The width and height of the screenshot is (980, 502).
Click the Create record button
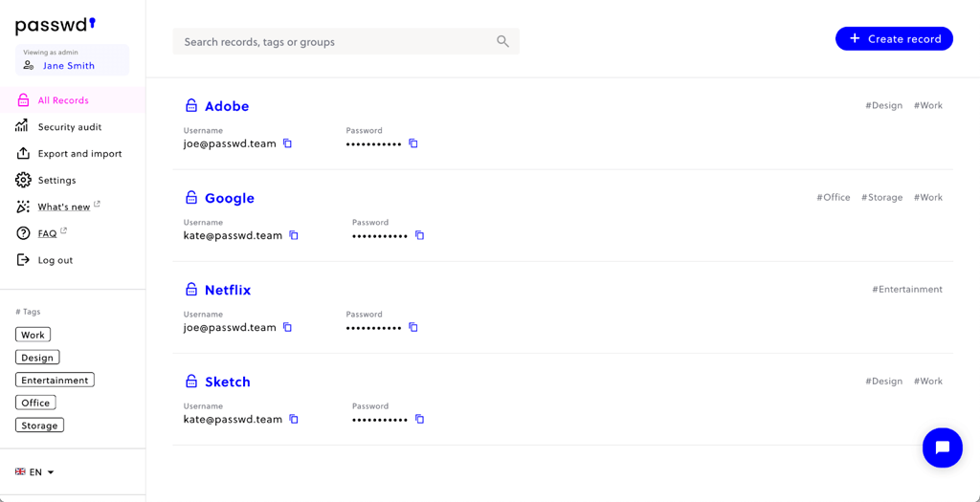coord(894,38)
